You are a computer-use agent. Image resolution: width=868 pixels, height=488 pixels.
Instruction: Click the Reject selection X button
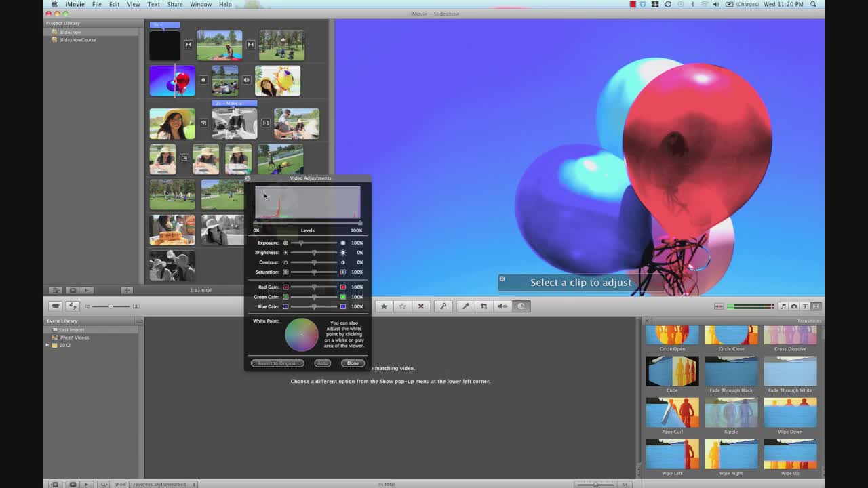(420, 306)
